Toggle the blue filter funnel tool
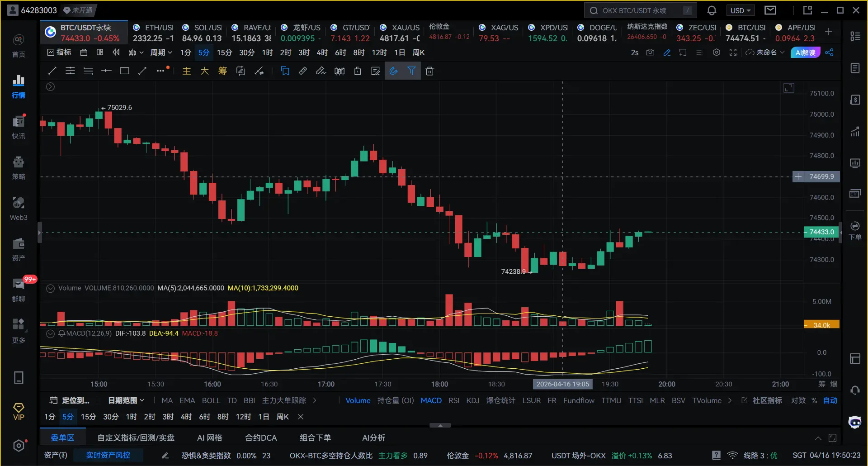Screen dimensions: 868x466 coord(411,71)
